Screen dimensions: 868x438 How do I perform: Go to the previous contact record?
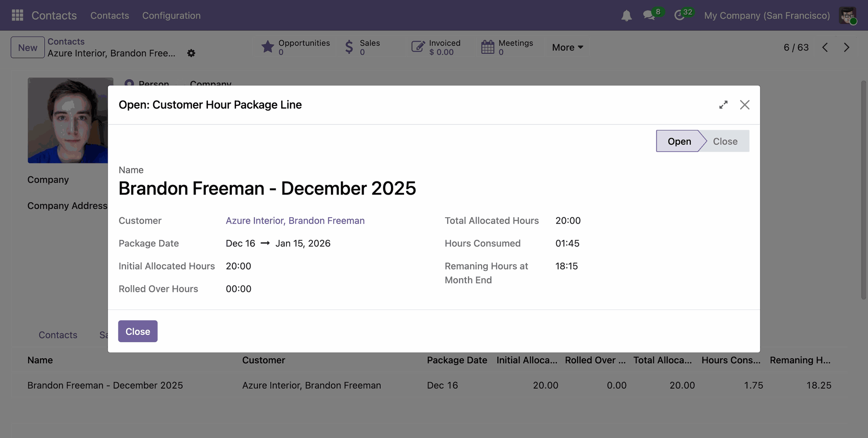tap(825, 48)
